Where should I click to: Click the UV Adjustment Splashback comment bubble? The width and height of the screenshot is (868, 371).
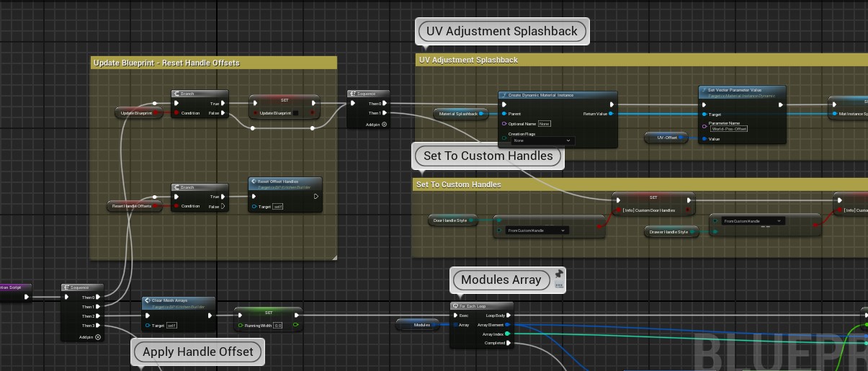(502, 31)
